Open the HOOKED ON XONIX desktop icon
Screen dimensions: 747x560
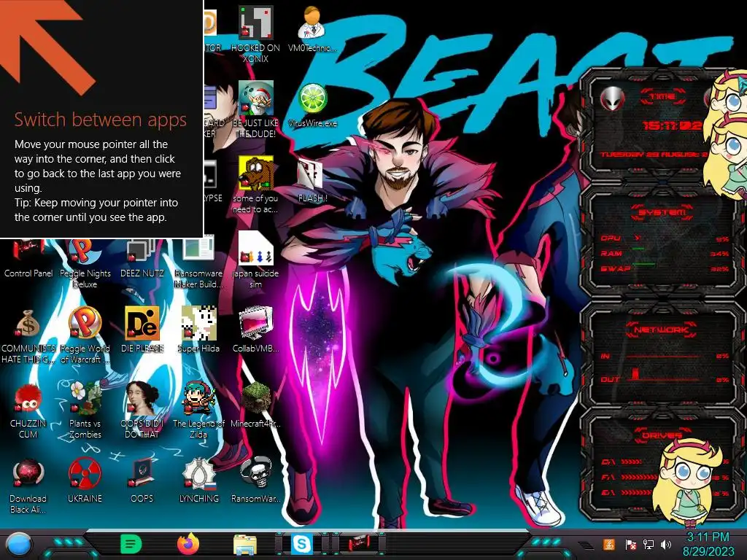tap(256, 35)
